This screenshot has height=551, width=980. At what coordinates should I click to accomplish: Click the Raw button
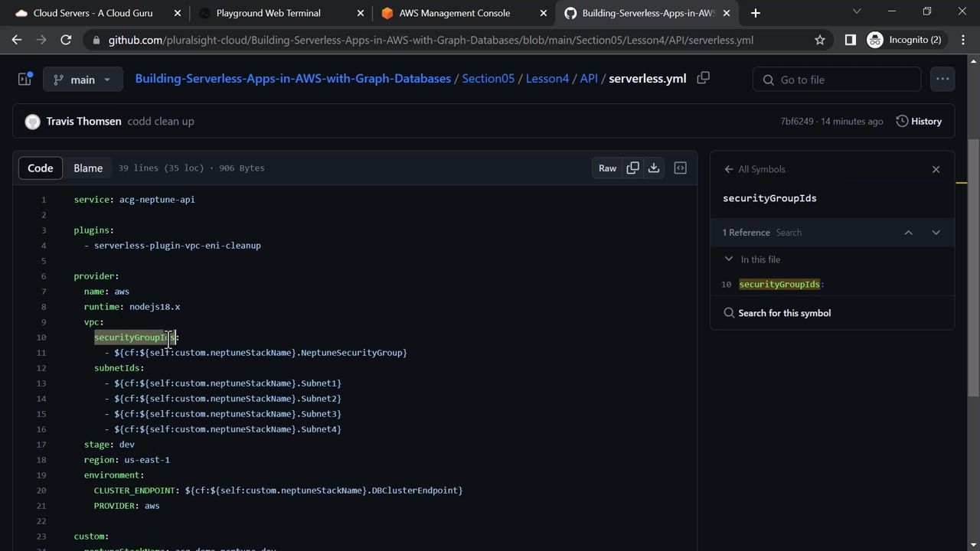pyautogui.click(x=607, y=168)
